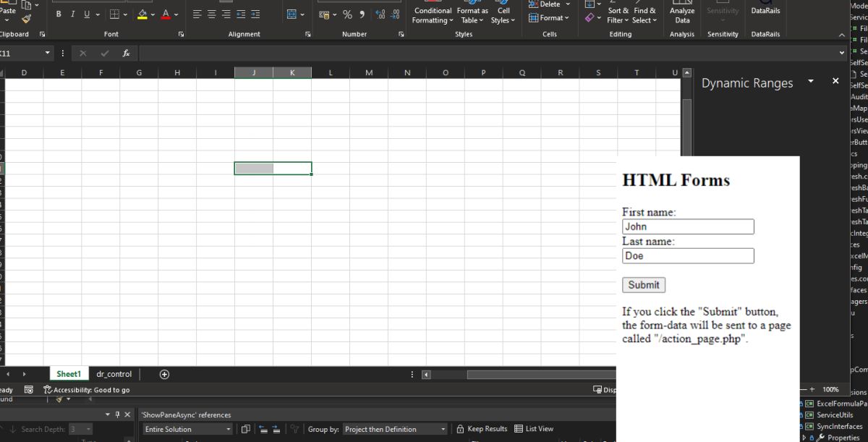
Task: Open underline style dropdown arrow
Action: [98, 14]
